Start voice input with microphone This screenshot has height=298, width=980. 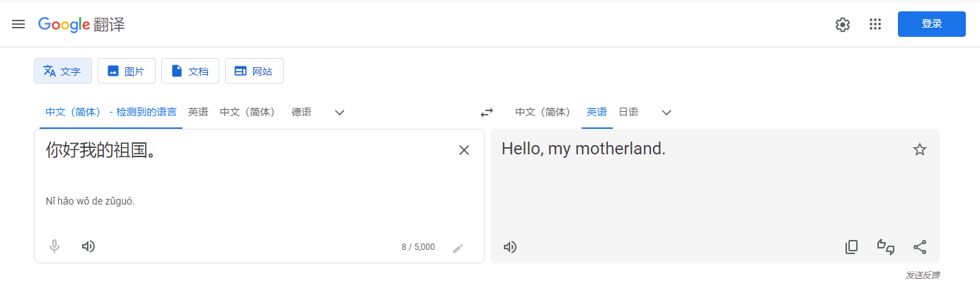pyautogui.click(x=54, y=246)
